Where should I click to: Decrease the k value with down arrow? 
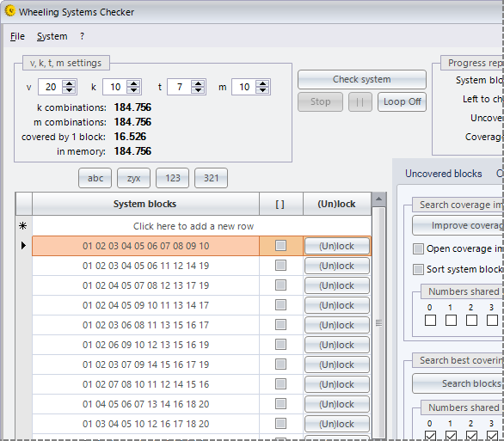tap(133, 90)
